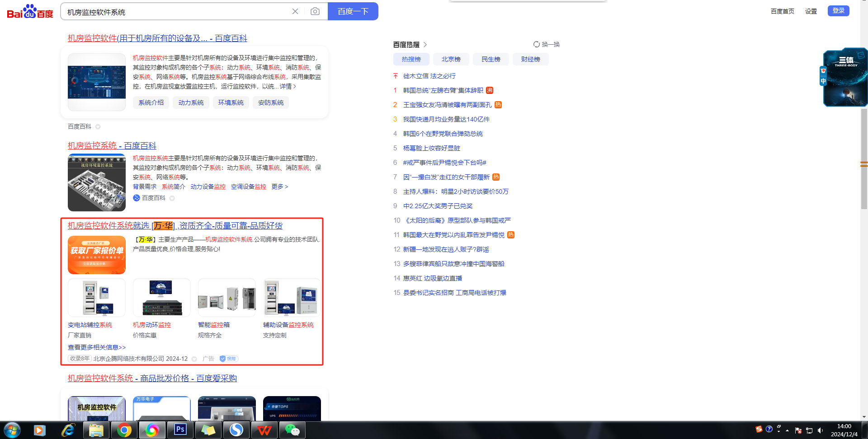Image resolution: width=868 pixels, height=439 pixels.
Task: Click the search input field
Action: click(176, 12)
